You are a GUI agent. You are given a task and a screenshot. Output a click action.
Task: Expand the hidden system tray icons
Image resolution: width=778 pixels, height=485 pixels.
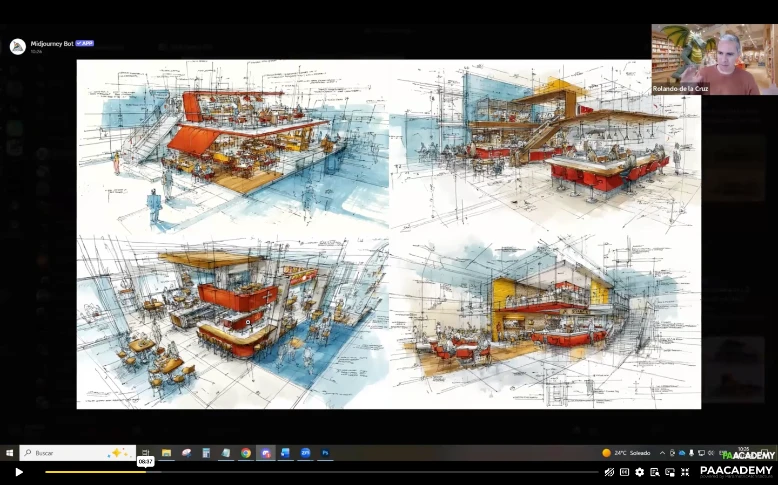coord(661,453)
